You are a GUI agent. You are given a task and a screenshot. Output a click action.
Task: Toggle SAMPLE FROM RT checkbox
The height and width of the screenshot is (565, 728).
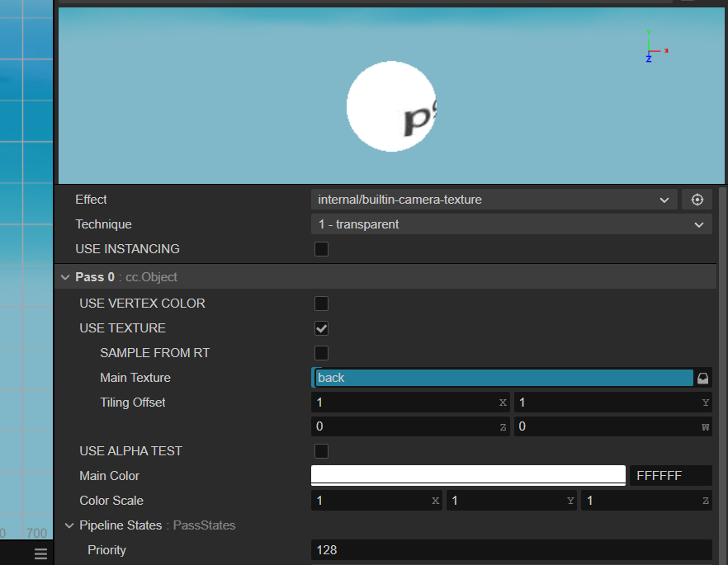point(321,353)
